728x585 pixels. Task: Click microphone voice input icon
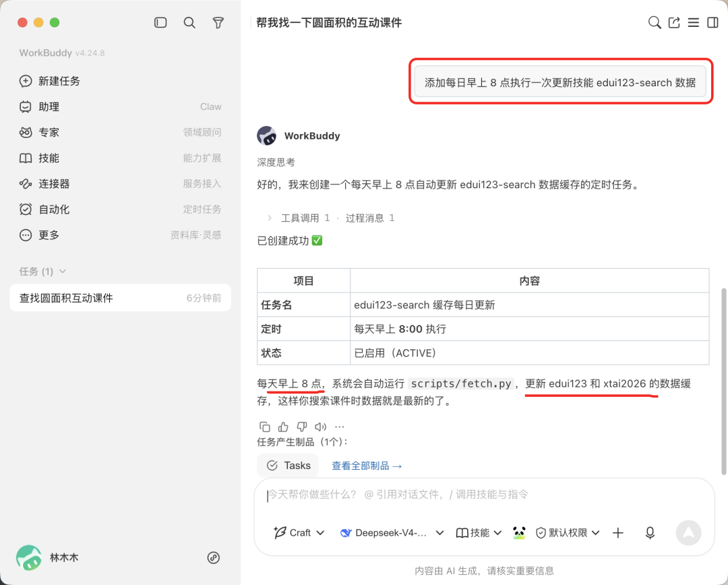[650, 533]
